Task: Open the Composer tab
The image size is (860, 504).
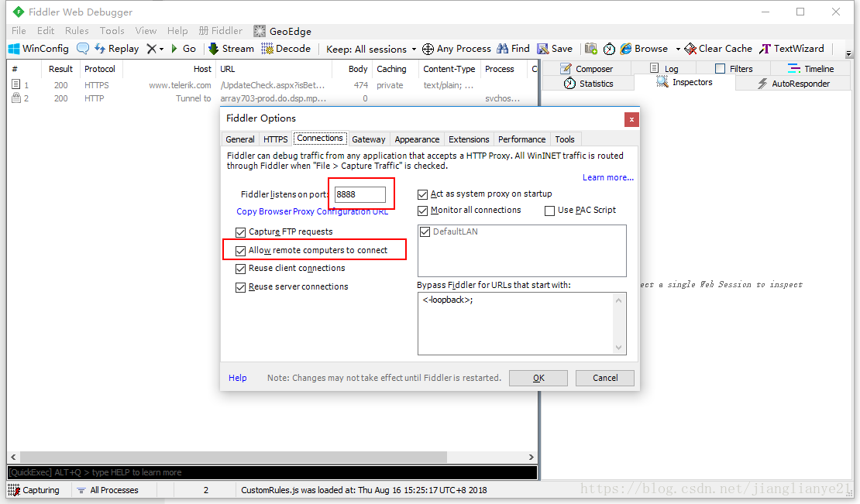Action: tap(587, 68)
